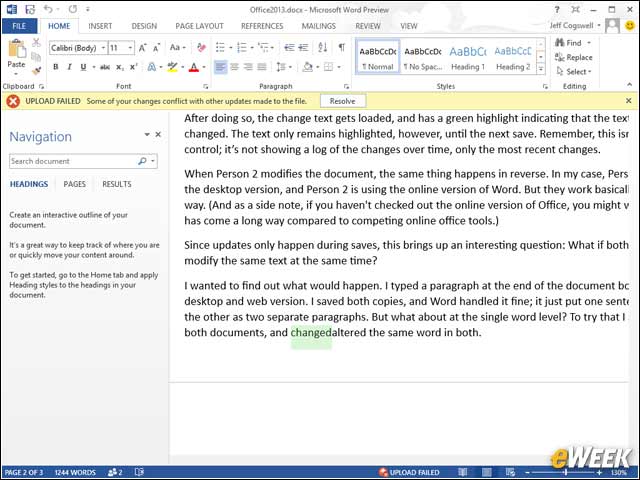Open the Navigation pane options arrow
The image size is (640, 480).
147,134
